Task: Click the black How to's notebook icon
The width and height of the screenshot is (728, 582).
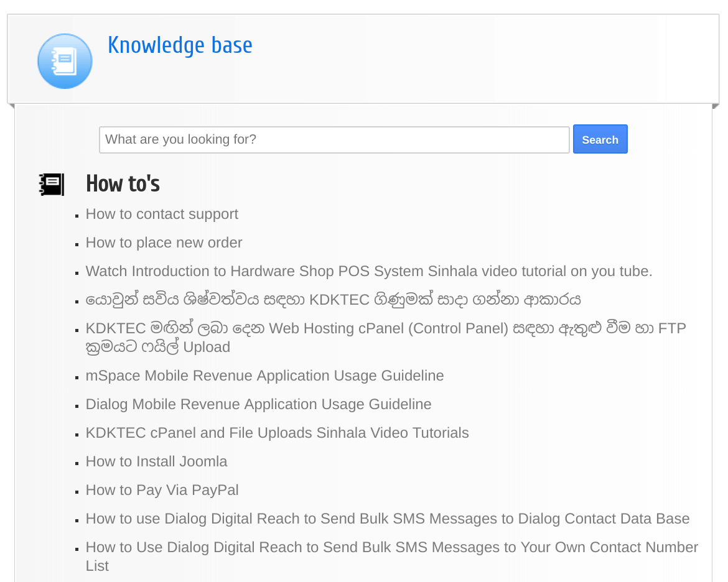Action: [52, 185]
